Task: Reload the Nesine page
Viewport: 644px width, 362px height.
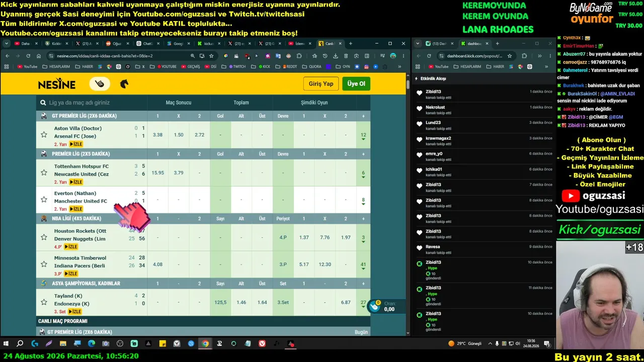Action: point(28,56)
